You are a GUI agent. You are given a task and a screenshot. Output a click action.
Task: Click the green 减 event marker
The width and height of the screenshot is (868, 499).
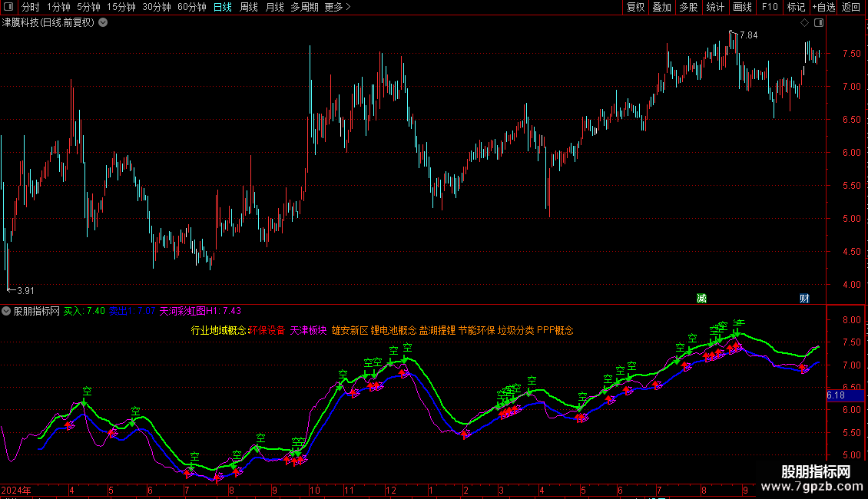click(701, 299)
